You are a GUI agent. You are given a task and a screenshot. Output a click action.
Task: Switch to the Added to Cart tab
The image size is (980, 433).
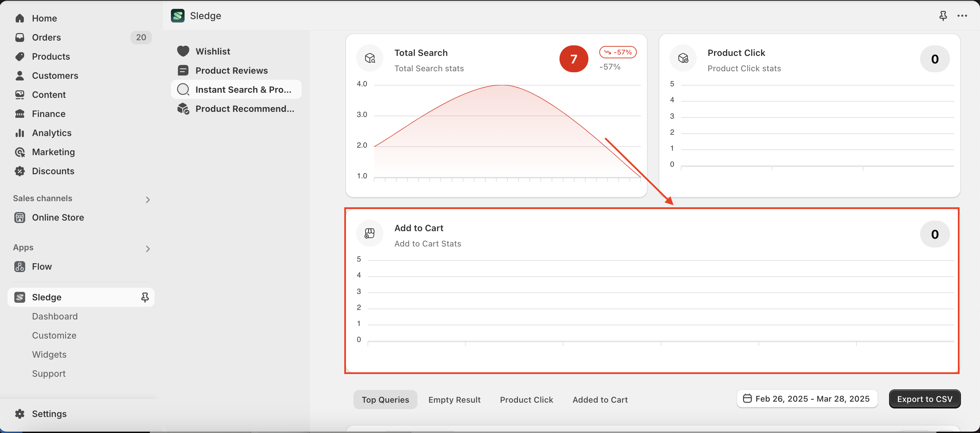pyautogui.click(x=600, y=400)
